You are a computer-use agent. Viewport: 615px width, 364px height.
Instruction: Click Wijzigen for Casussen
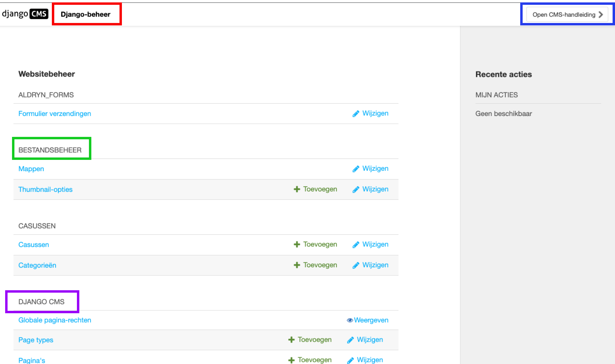[x=370, y=245]
